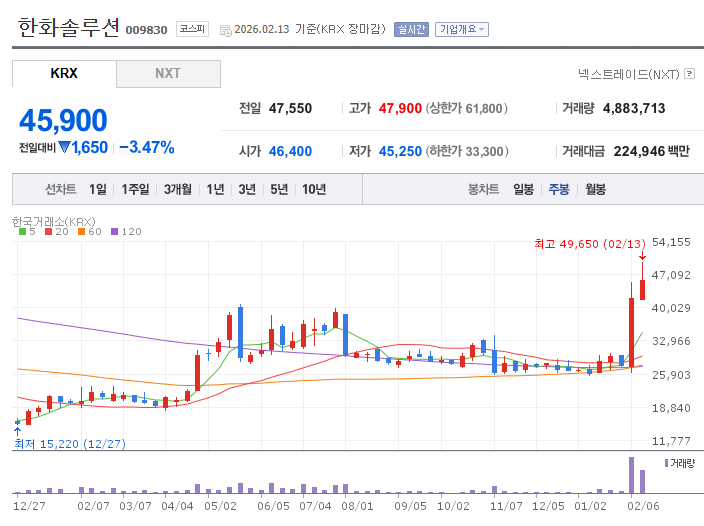This screenshot has height=526, width=704.
Task: Show the 5년 line chart
Action: [279, 189]
